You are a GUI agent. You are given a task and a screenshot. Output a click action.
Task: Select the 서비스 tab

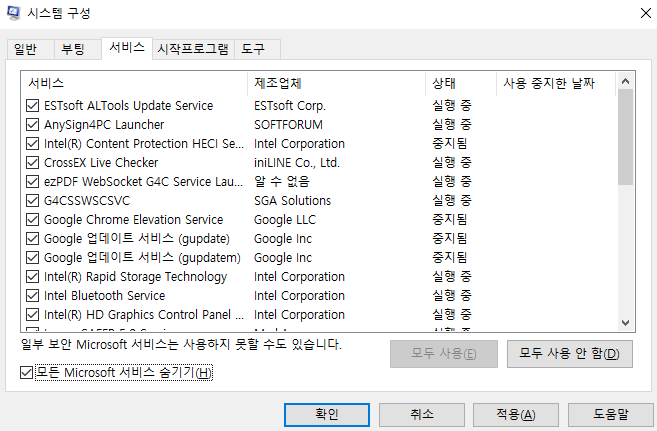(x=127, y=48)
